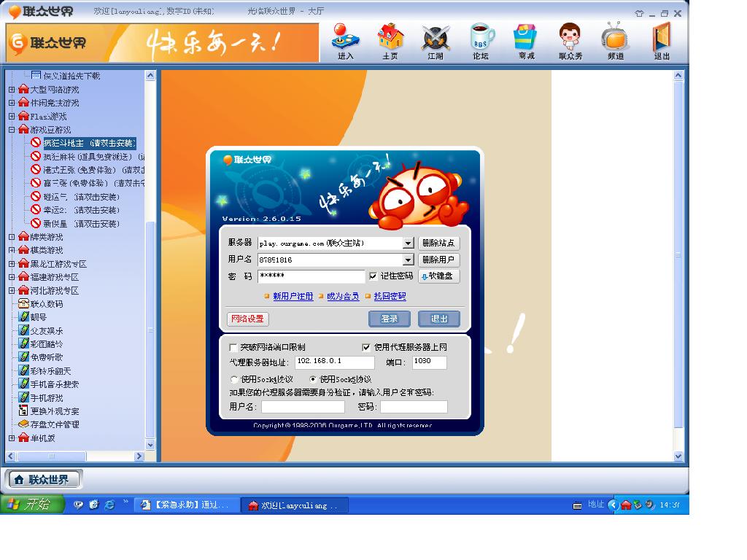Select the 使用Sock4协议 radio button
The image size is (747, 560).
coord(234,379)
